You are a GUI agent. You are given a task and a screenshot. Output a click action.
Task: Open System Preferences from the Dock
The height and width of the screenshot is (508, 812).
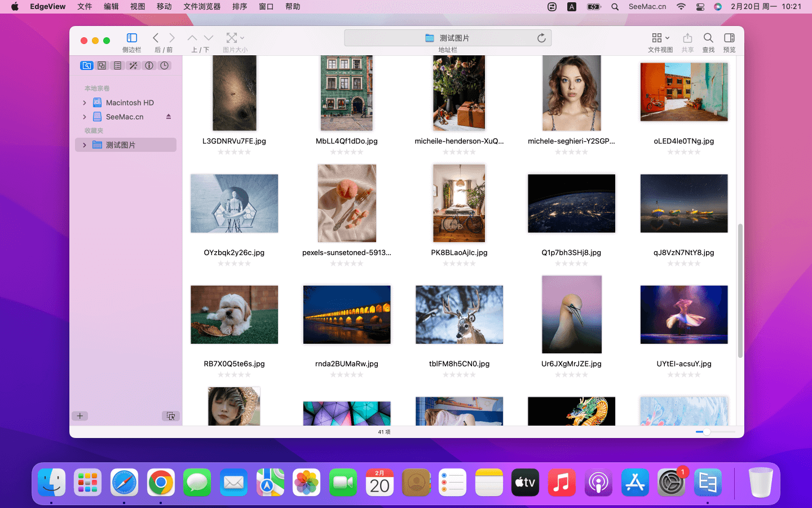tap(671, 483)
